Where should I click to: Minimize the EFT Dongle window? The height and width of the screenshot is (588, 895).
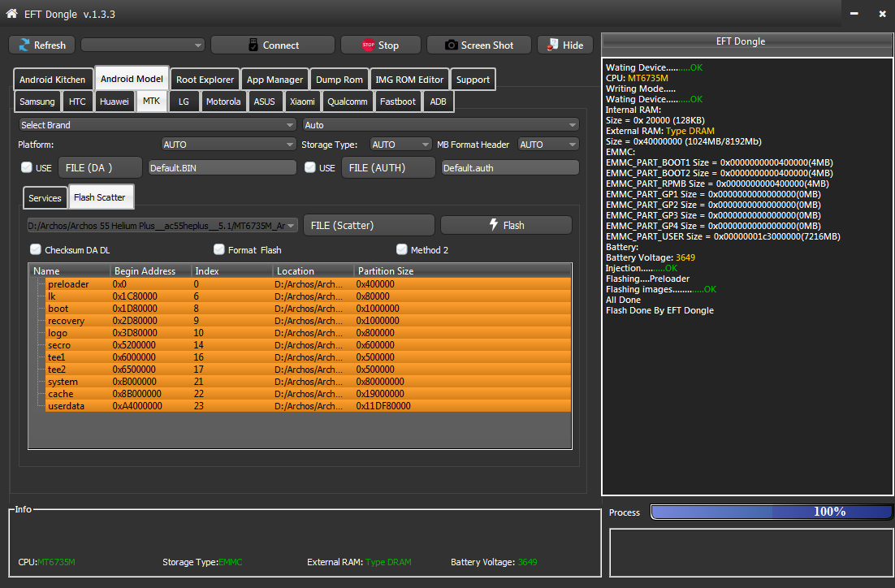click(x=854, y=13)
